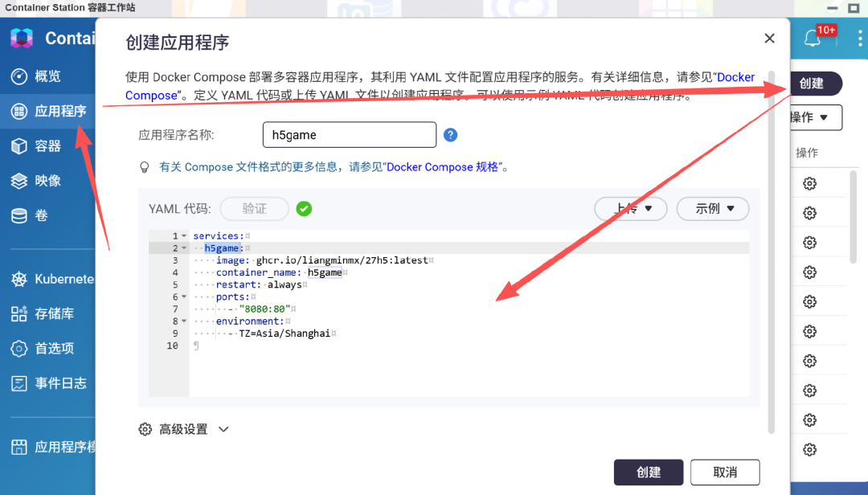This screenshot has height=495, width=868.
Task: Open the 上传 upload dropdown
Action: pyautogui.click(x=631, y=209)
